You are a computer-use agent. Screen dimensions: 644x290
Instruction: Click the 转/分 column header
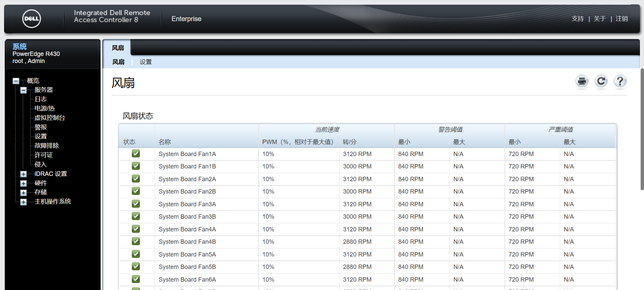350,142
